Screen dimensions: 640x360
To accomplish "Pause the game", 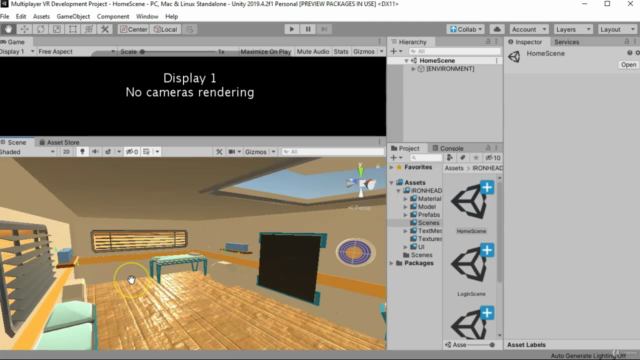I will [x=308, y=29].
